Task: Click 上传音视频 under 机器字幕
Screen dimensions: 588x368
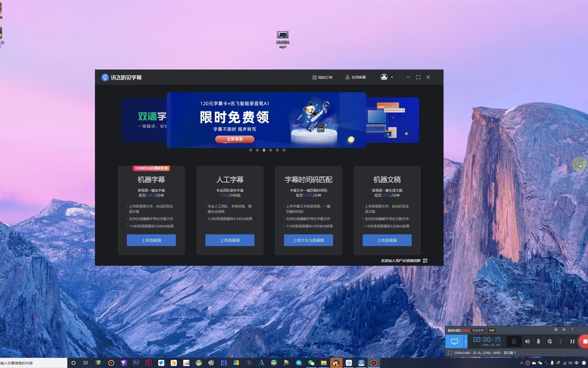Action: point(151,240)
